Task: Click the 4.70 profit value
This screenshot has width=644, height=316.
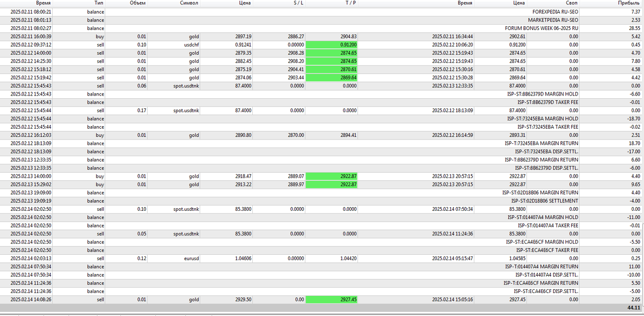Action: (636, 53)
